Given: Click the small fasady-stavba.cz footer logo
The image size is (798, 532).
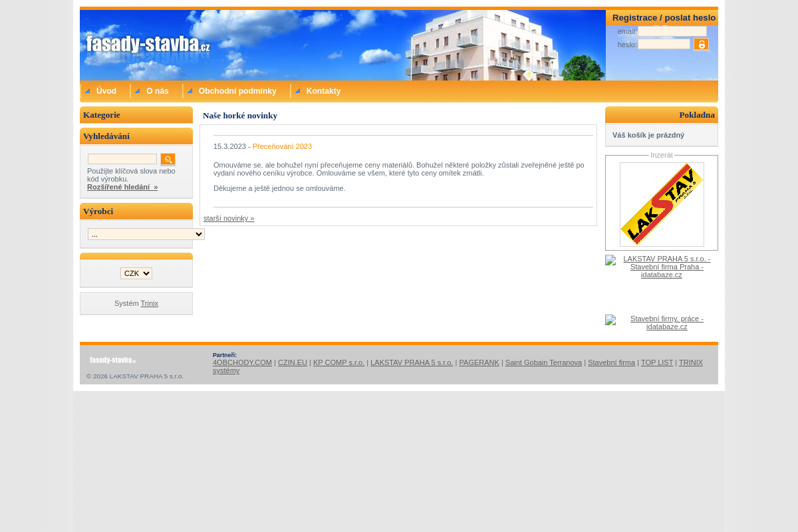Looking at the screenshot, I should [x=112, y=360].
